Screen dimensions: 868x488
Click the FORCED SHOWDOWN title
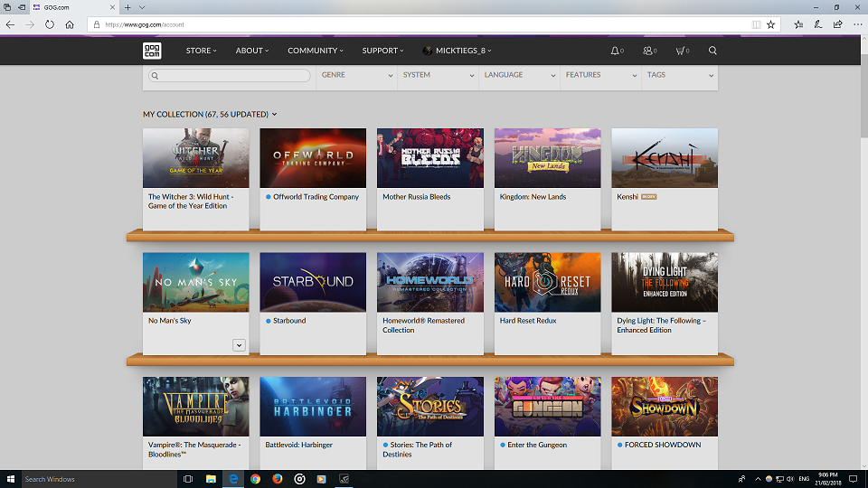pyautogui.click(x=663, y=445)
